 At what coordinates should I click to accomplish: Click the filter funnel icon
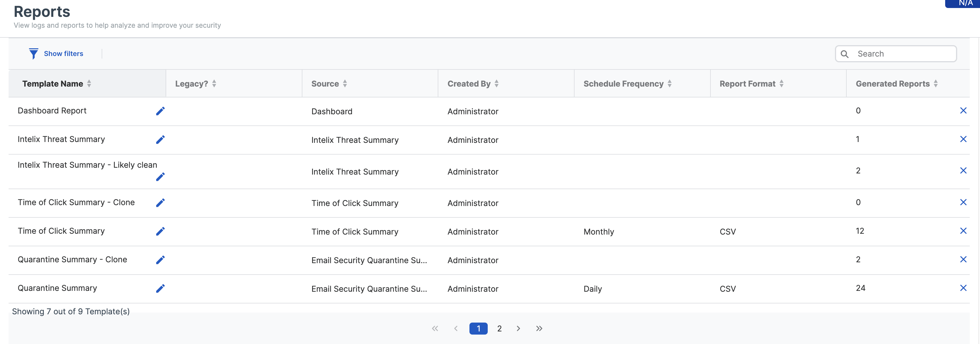tap(33, 54)
